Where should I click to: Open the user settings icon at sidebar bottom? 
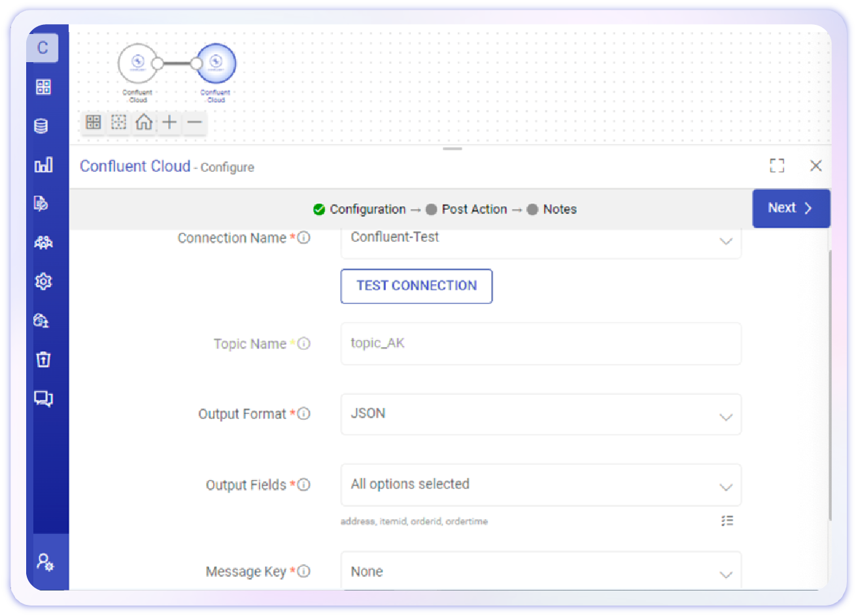pyautogui.click(x=44, y=562)
